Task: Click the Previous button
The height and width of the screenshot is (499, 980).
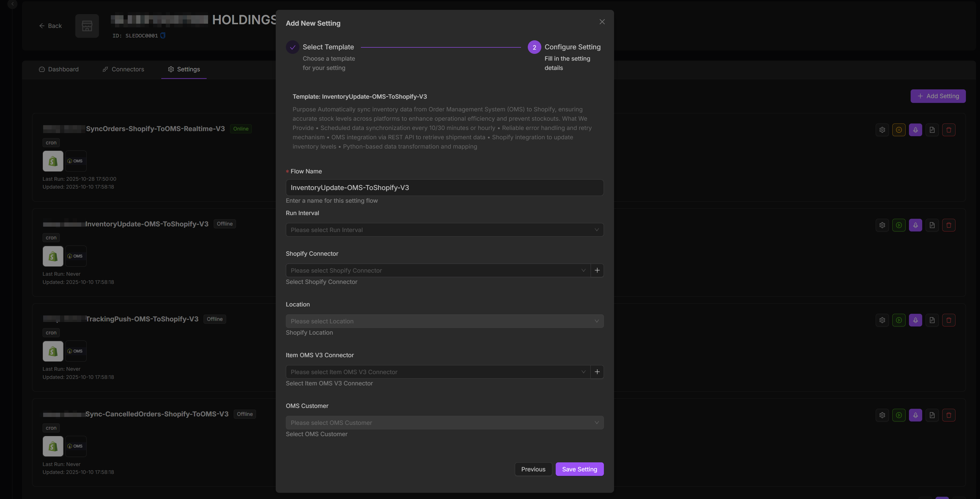Action: pyautogui.click(x=533, y=469)
